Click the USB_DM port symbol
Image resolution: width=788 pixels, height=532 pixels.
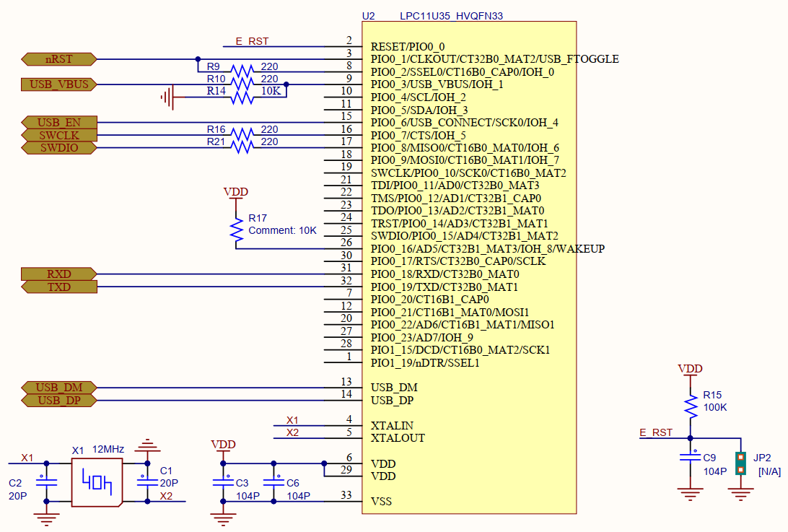tap(59, 388)
